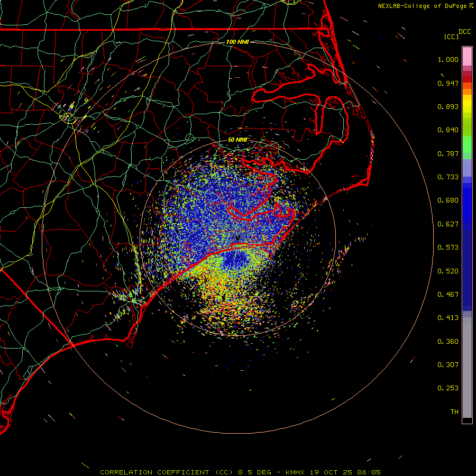Pick the yellow swatch on the color bar
Screen dimensions: 476x476
coord(467,104)
